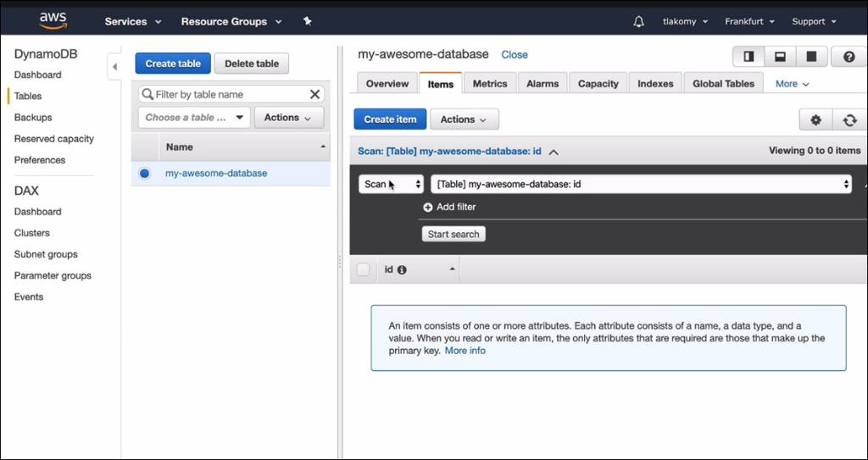Click the pane splitter handle dots
Viewport: 868px width, 460px height.
[x=340, y=263]
